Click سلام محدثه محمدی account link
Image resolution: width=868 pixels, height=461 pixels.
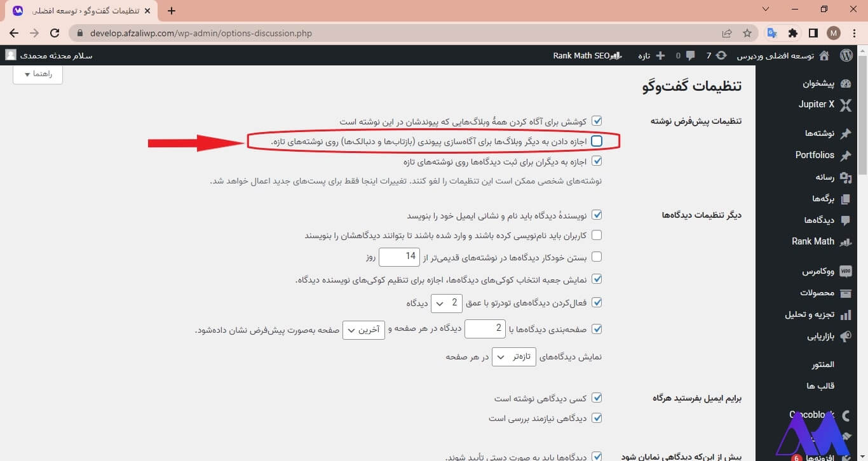click(x=56, y=56)
